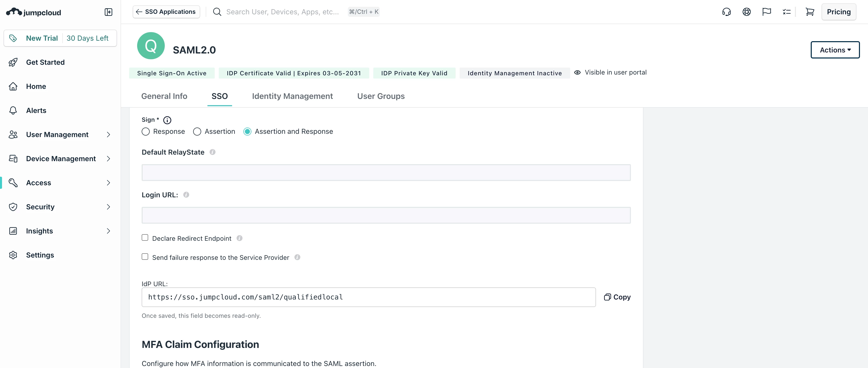Click the Pricing button
Viewport: 868px width, 368px height.
[839, 12]
